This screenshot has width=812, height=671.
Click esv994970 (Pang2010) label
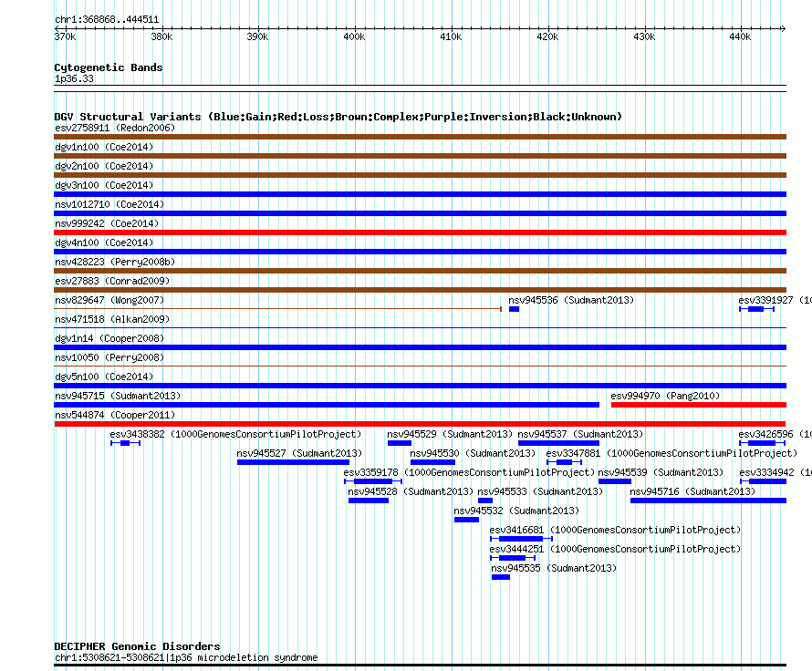click(665, 396)
